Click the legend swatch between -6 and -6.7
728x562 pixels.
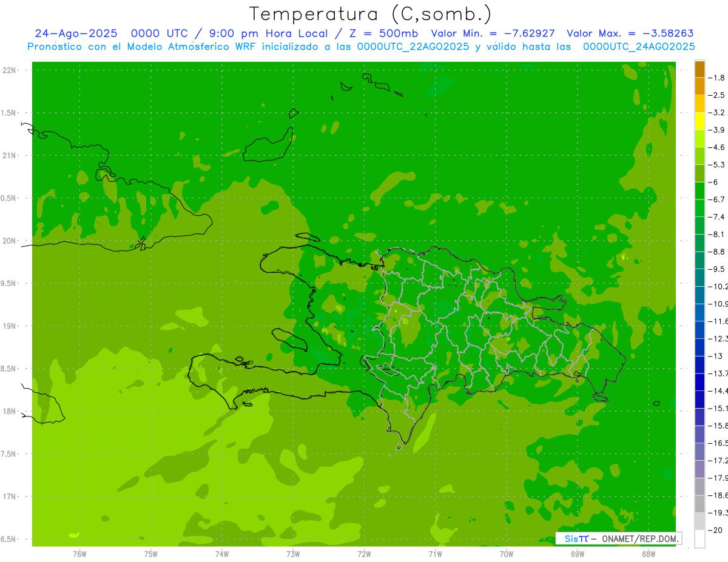[699, 191]
